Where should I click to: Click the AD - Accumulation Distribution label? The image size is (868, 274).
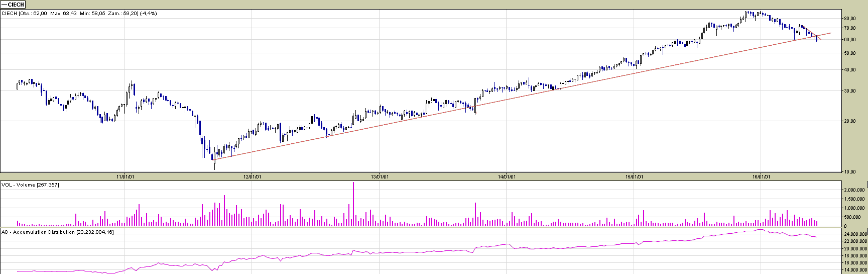(58, 232)
